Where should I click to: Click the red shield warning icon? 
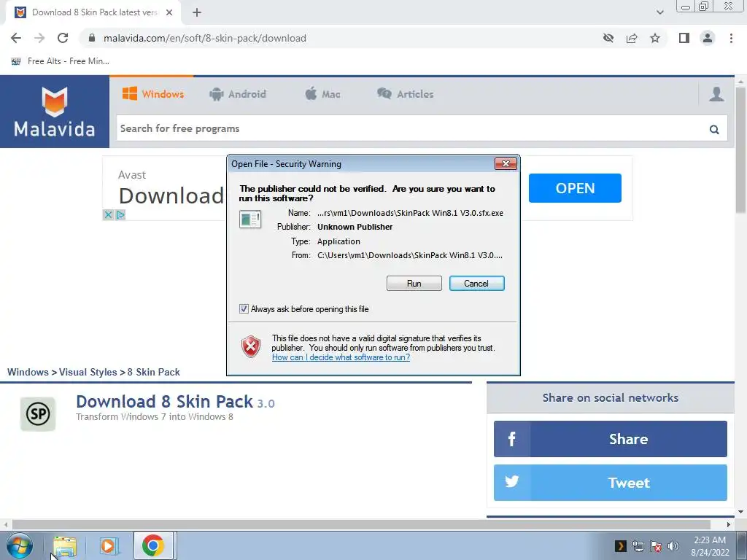251,346
